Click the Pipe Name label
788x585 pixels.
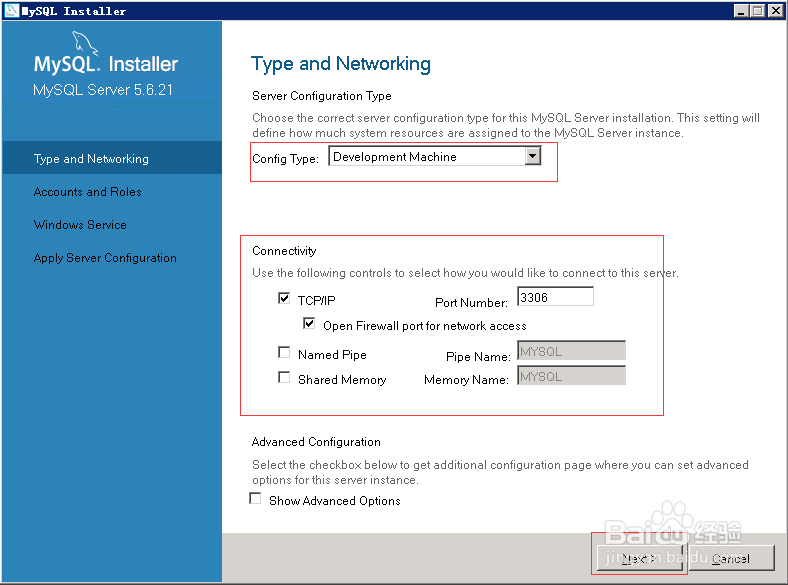[x=478, y=356]
